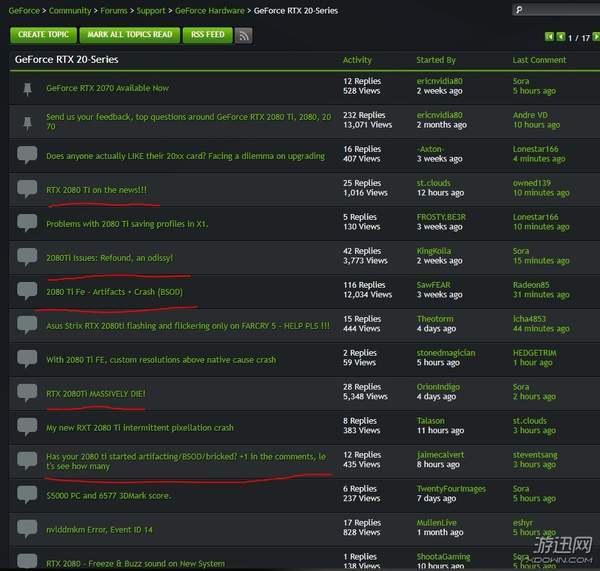Open Theotorm user profile link

(x=435, y=319)
